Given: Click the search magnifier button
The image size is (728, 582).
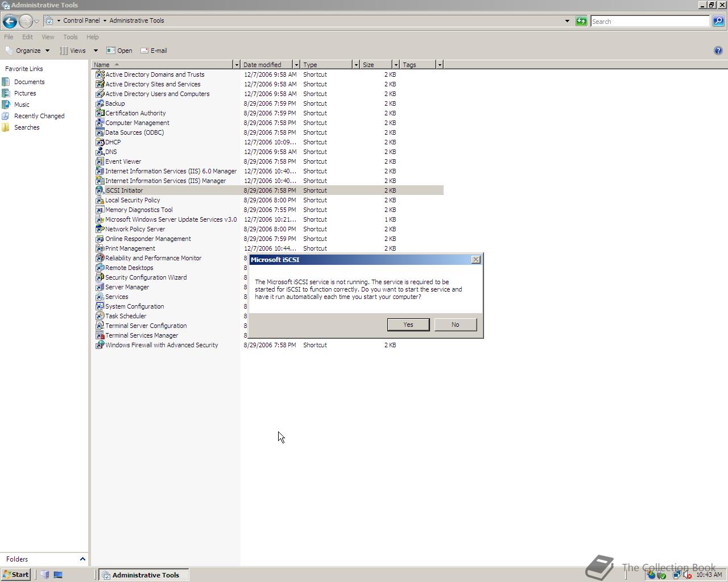Looking at the screenshot, I should click(x=718, y=21).
